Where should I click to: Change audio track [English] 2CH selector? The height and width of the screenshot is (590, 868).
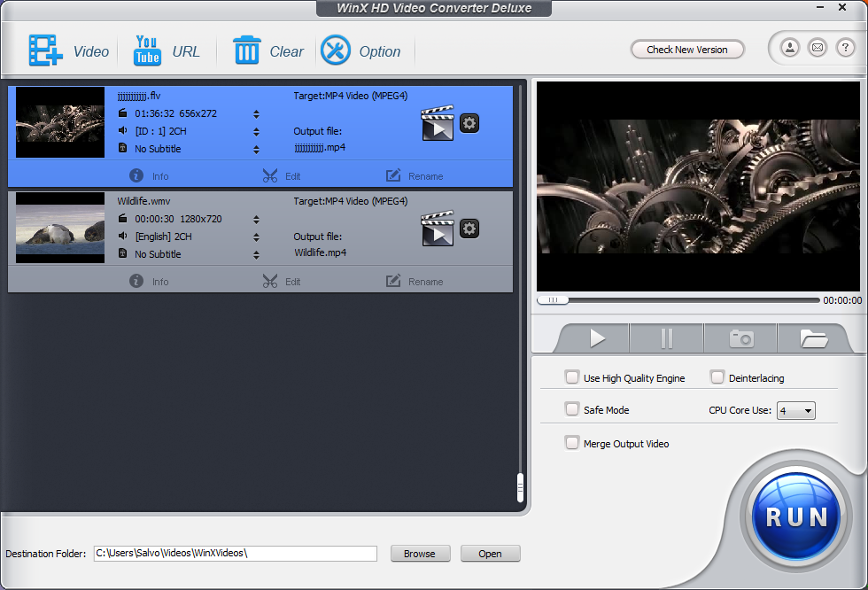pos(256,237)
